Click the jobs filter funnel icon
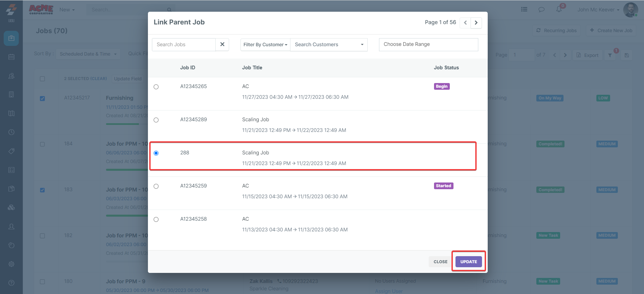The height and width of the screenshot is (294, 644). point(610,55)
